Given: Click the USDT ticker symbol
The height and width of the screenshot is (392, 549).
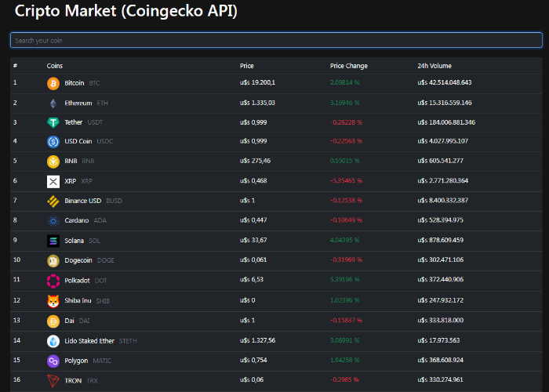Looking at the screenshot, I should (x=95, y=122).
